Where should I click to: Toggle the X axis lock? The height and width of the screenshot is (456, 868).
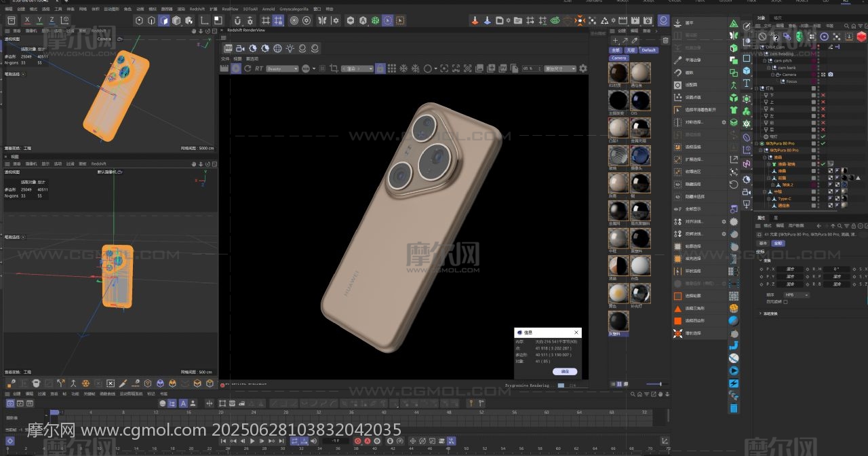tap(27, 20)
